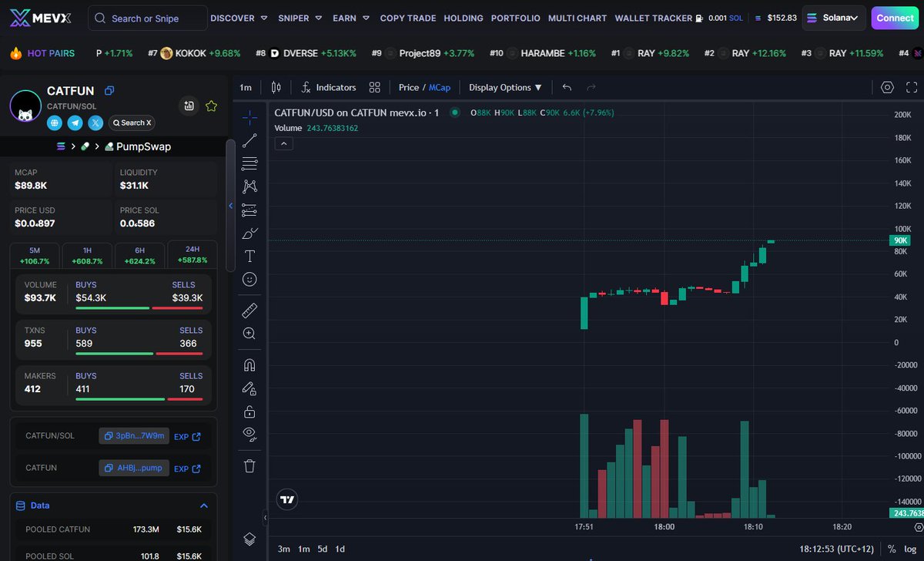Collapse the Data section chevron

coord(204,506)
